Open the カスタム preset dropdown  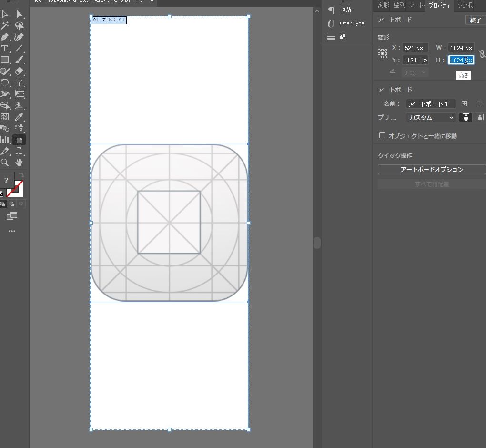pyautogui.click(x=431, y=118)
